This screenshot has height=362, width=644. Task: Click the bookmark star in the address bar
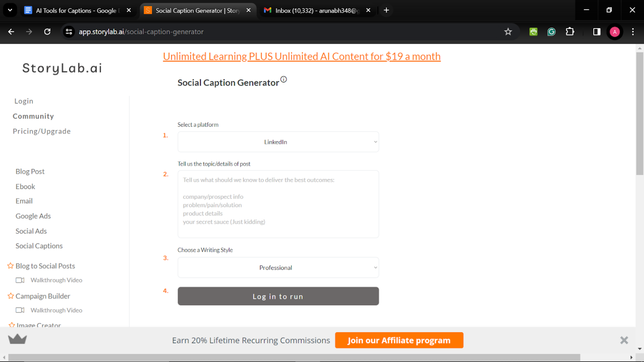tap(508, 31)
